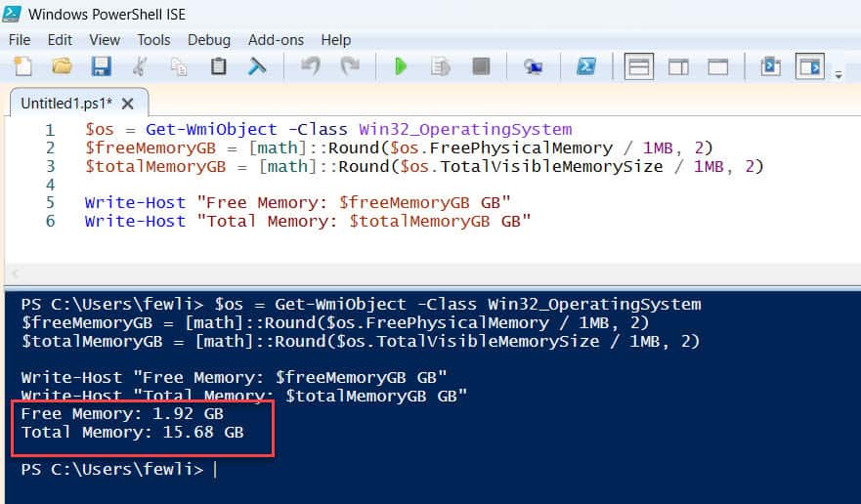Open the Debug menu
This screenshot has width=861, height=504.
click(209, 40)
